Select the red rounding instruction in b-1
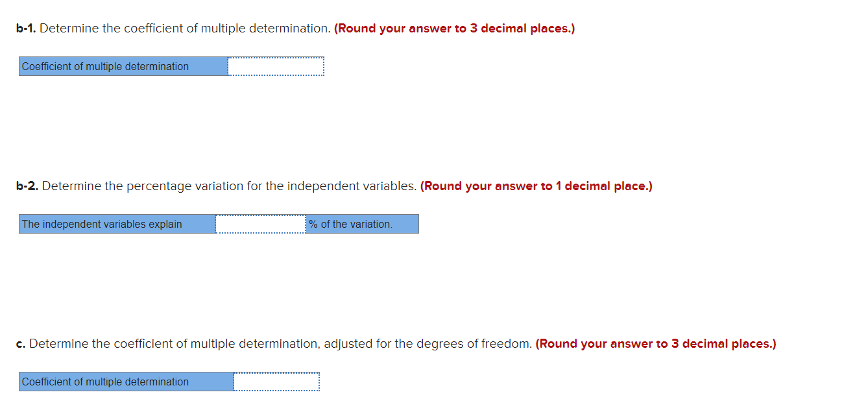868x401 pixels. pyautogui.click(x=454, y=28)
